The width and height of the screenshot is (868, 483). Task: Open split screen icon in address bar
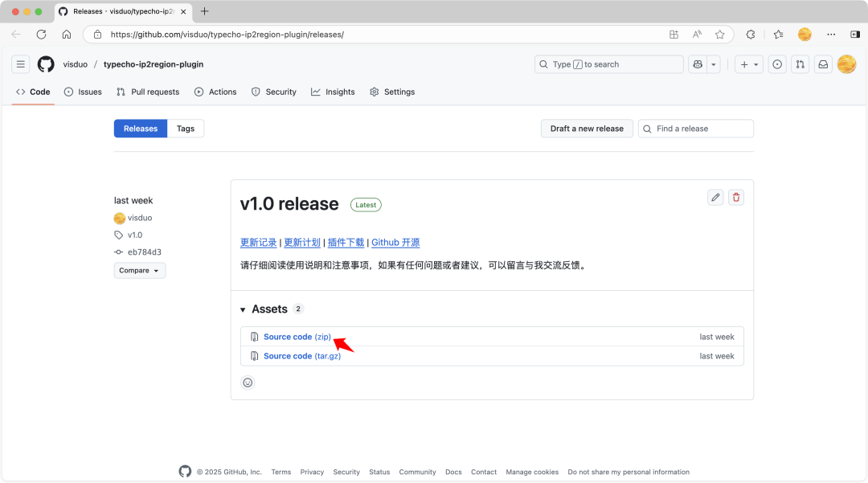pos(674,35)
